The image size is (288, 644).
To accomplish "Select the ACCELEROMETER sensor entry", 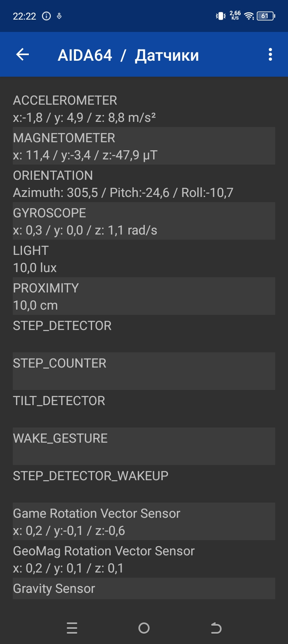I will pyautogui.click(x=144, y=109).
